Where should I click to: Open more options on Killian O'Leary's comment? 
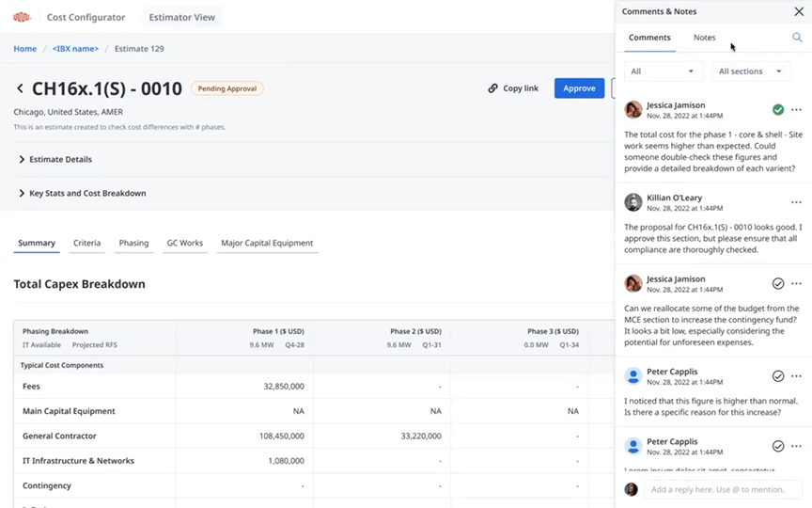[796, 202]
